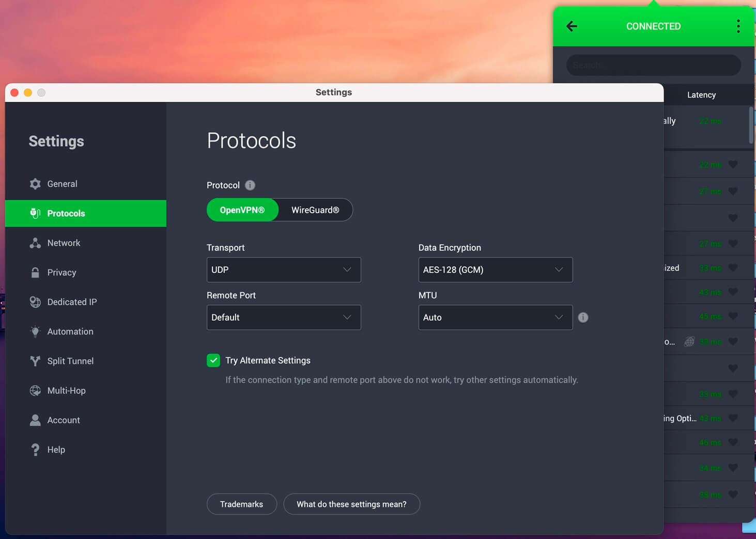Open the three-dot menu in connected header
Image resolution: width=756 pixels, height=539 pixels.
click(x=738, y=26)
